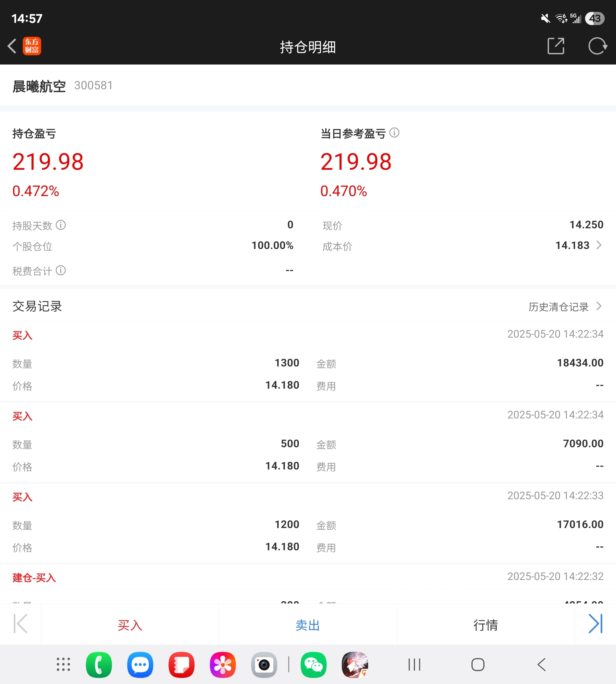Image resolution: width=616 pixels, height=684 pixels.
Task: Tap the share icon in header
Action: (x=556, y=46)
